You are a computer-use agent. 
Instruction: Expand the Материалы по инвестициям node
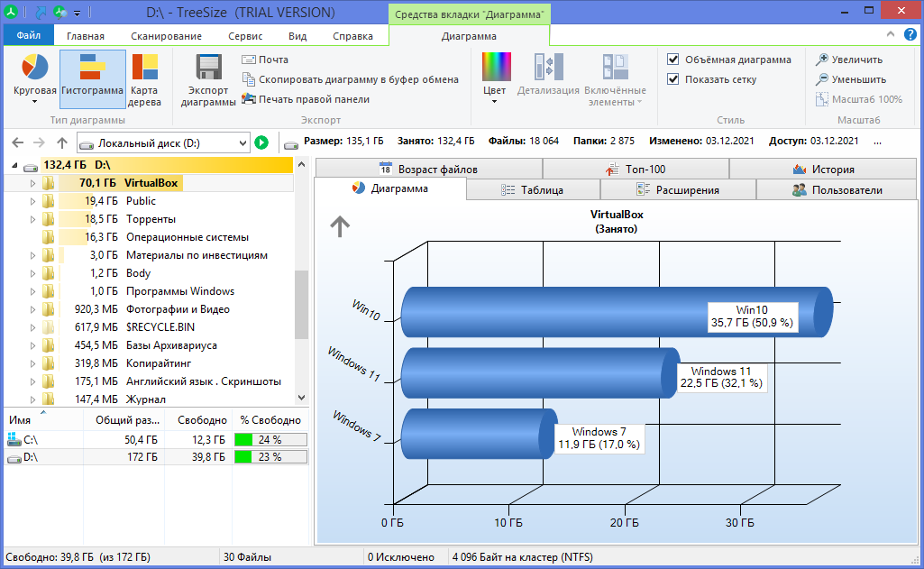[33, 255]
